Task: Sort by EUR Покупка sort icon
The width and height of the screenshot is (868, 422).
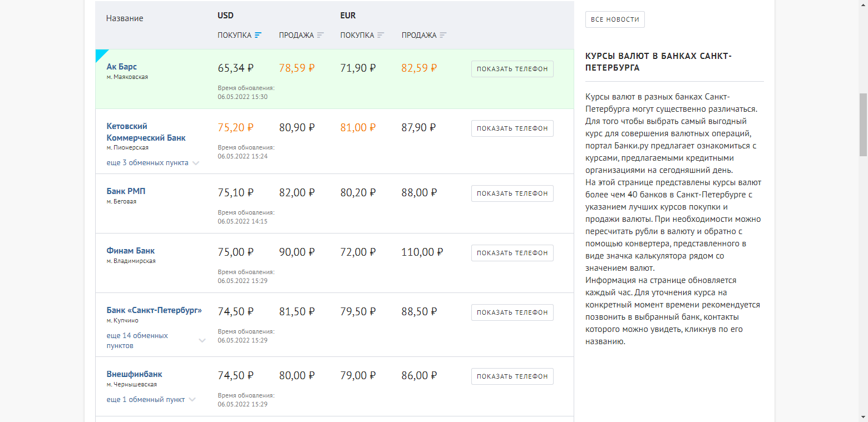Action: click(381, 35)
